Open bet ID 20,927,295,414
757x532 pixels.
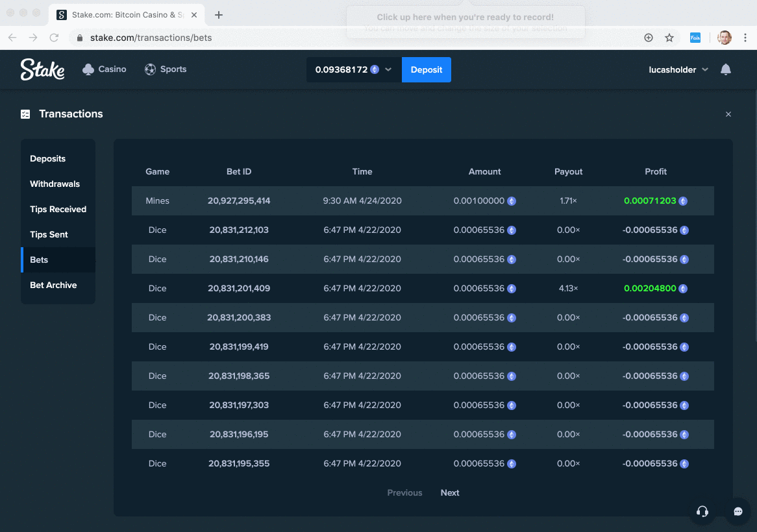239,200
